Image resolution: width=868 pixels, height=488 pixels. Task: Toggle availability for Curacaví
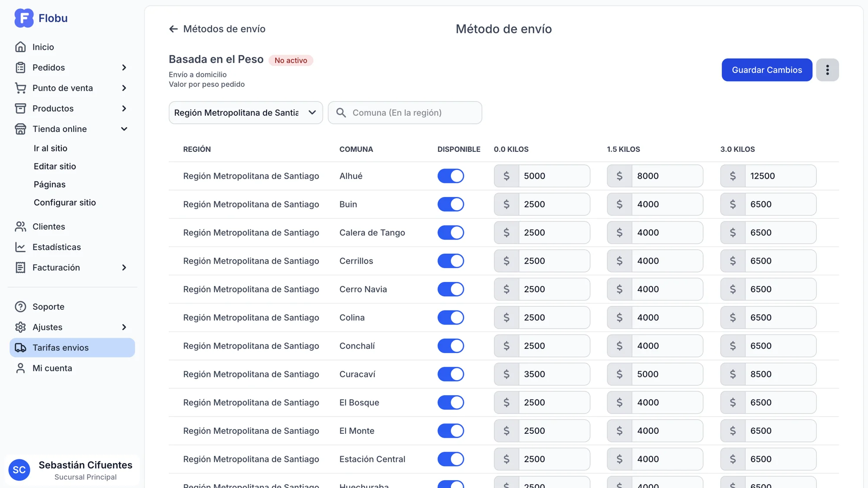pyautogui.click(x=450, y=374)
